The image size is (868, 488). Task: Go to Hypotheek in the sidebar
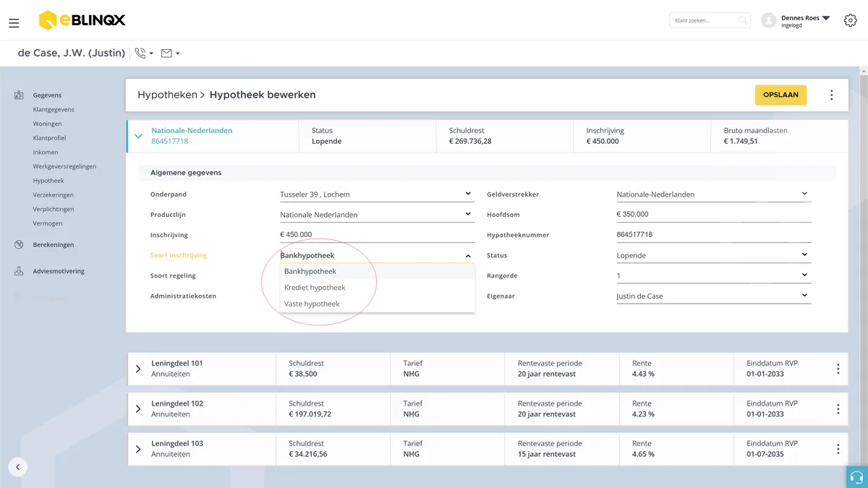[48, 181]
